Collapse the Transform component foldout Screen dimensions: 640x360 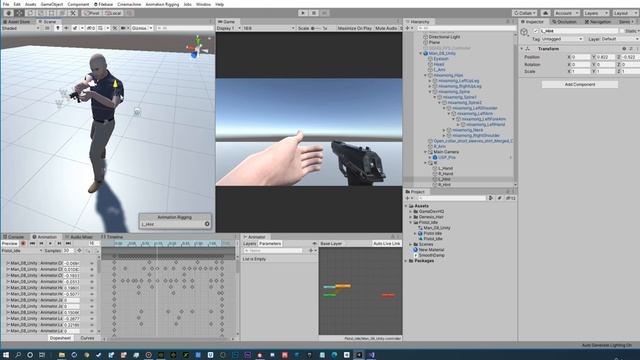pyautogui.click(x=522, y=49)
